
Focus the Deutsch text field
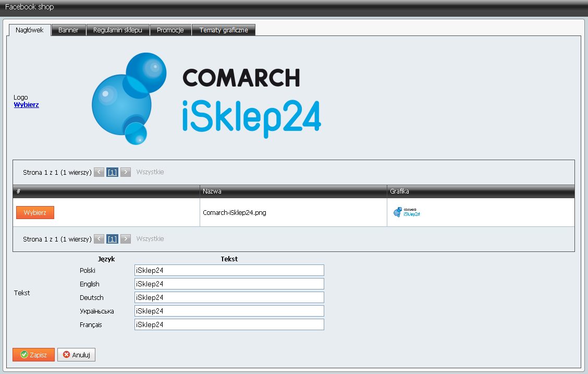coord(229,297)
